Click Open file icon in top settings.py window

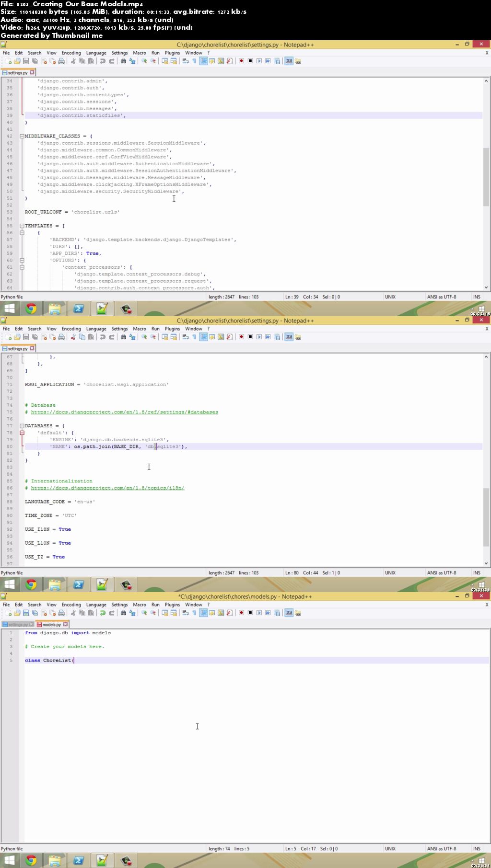coord(17,61)
